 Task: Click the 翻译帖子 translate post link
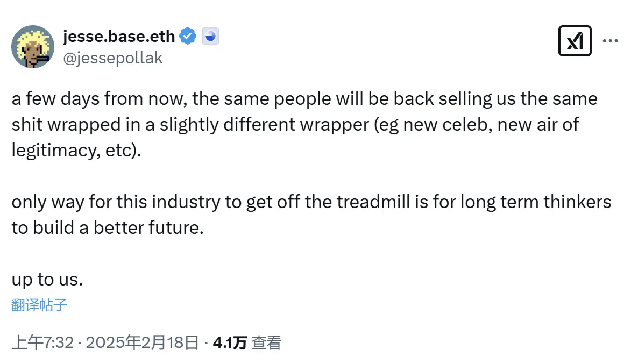(39, 305)
